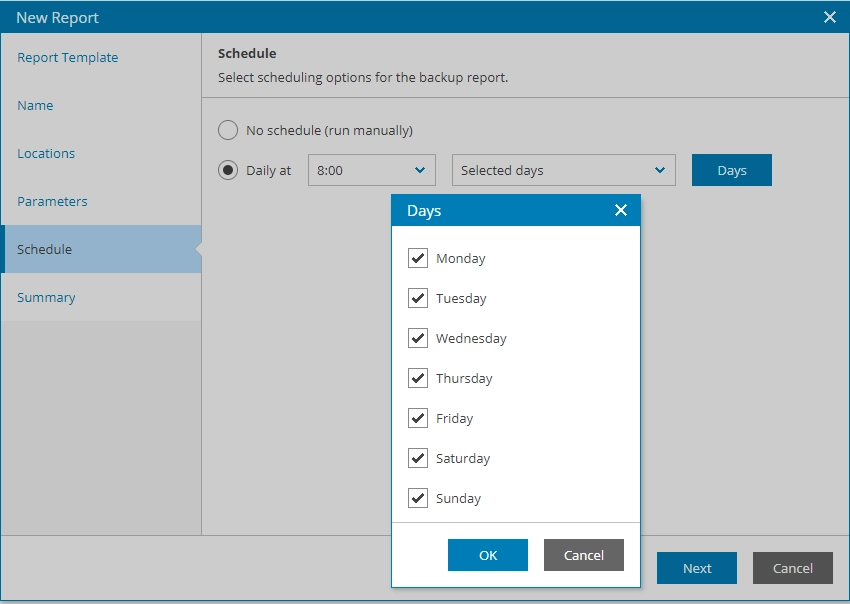Deselect the Sunday checkbox

coord(418,498)
